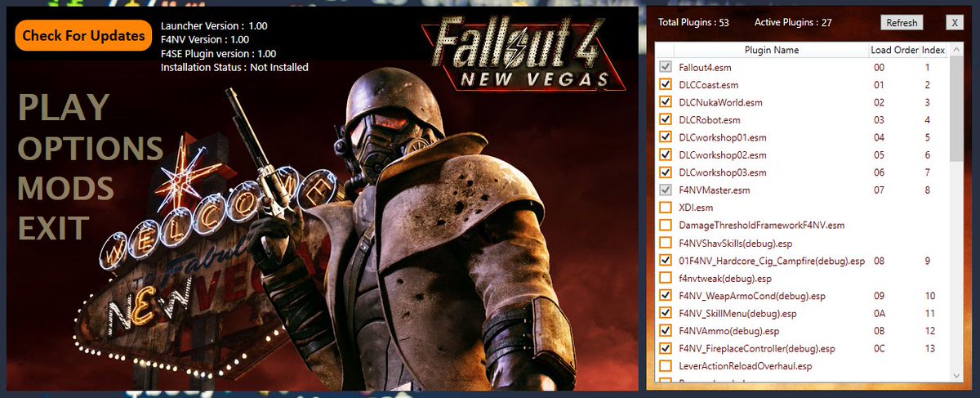This screenshot has width=980, height=398.
Task: Uncheck F4NVAmmo(debug).esp plugin
Action: click(666, 331)
